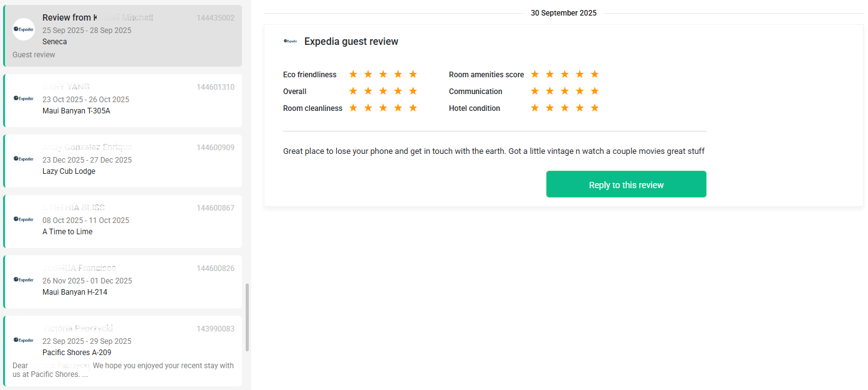Open reservation number 144600826
The height and width of the screenshot is (390, 868).
coord(215,269)
